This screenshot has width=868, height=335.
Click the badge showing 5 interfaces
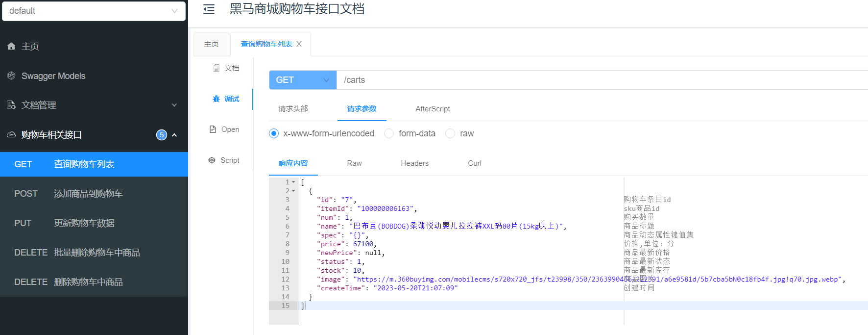coord(162,135)
